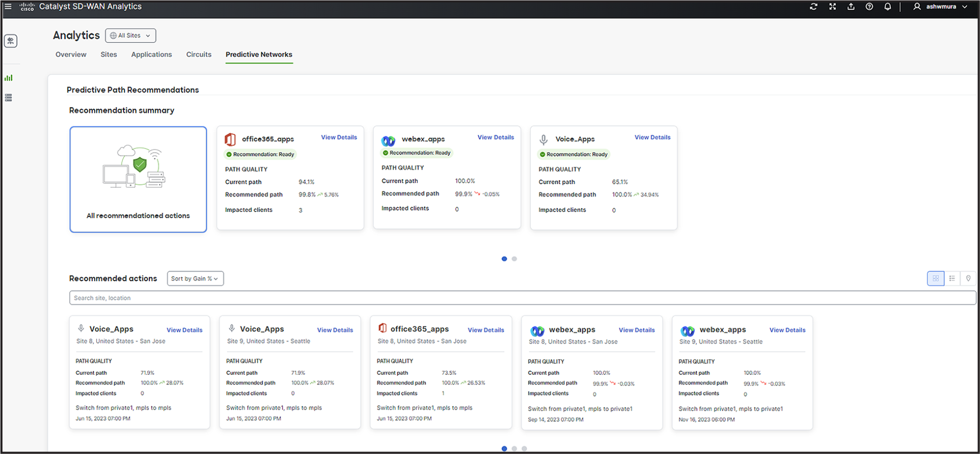Screen dimensions: 980x454
Task: View Details for webex_apps Seattle action
Action: (788, 330)
